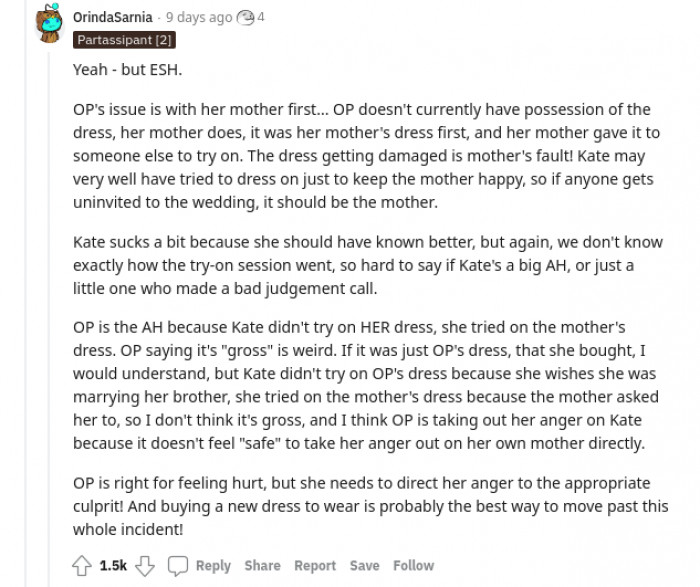Screen dimensions: 700x587
Task: Share this comment
Action: (x=262, y=566)
